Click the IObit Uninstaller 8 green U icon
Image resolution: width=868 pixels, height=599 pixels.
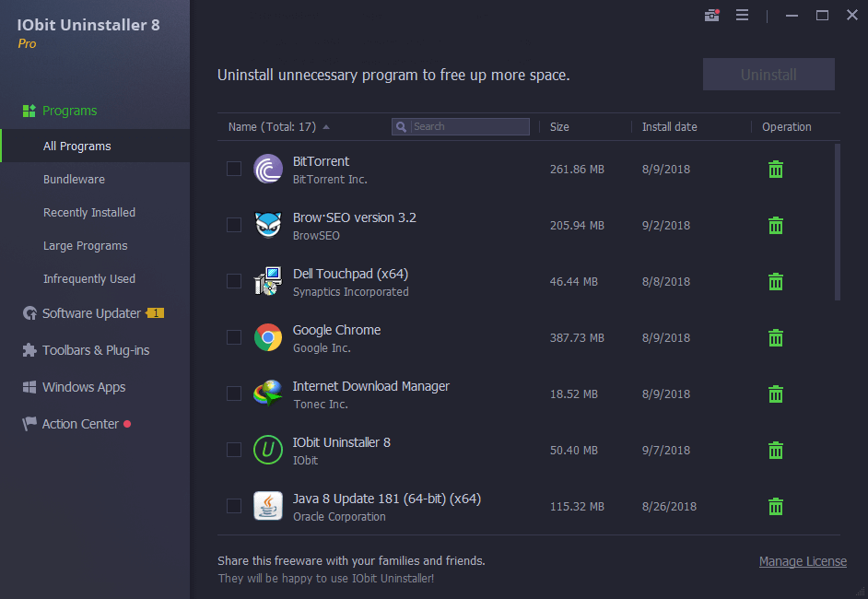pyautogui.click(x=268, y=450)
